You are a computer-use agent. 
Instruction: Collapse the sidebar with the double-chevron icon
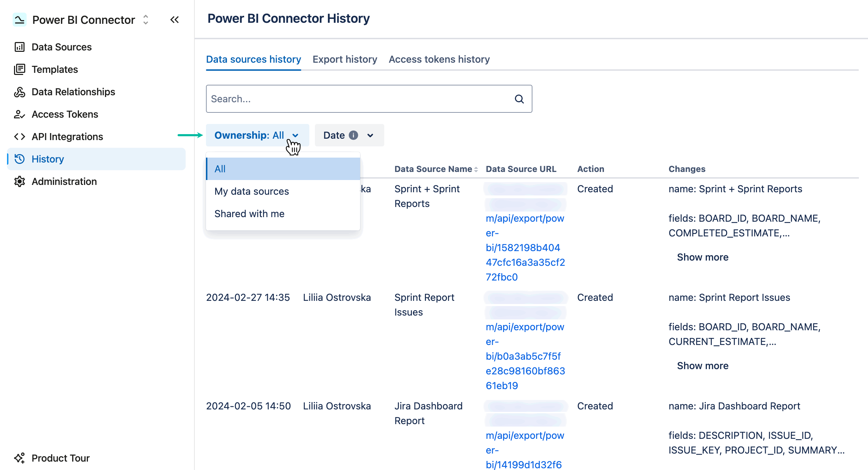[174, 20]
